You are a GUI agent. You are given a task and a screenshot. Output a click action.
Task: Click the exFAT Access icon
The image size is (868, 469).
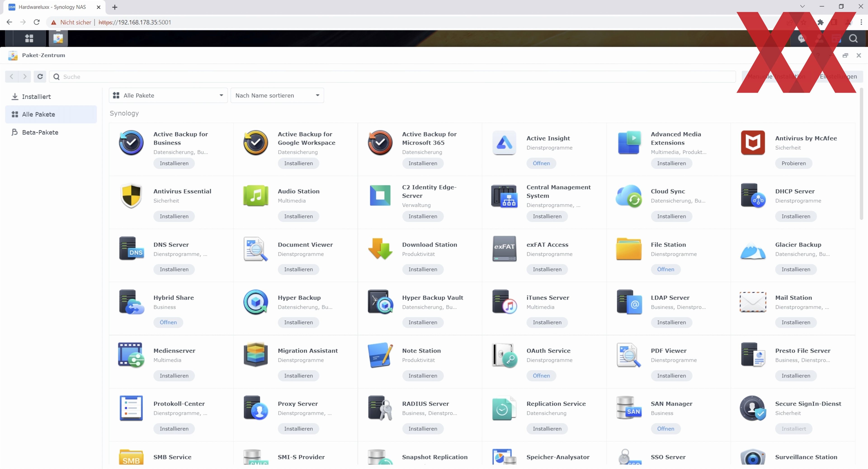(504, 249)
